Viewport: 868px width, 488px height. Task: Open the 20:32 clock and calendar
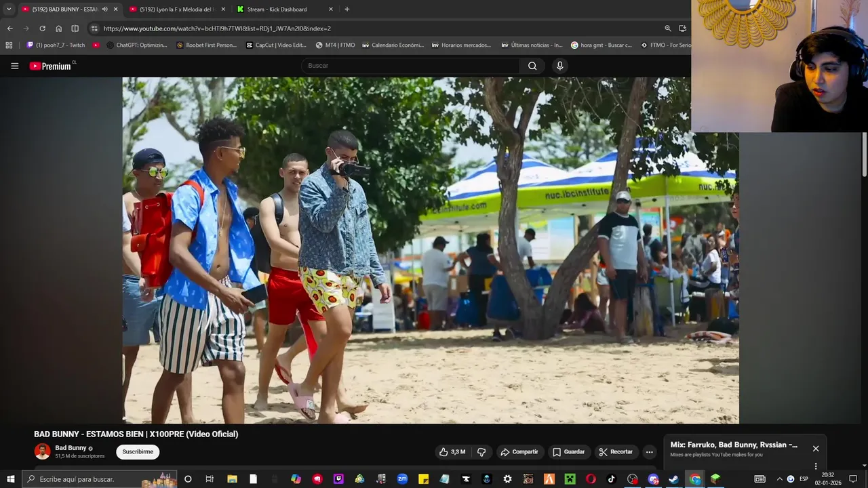point(828,479)
